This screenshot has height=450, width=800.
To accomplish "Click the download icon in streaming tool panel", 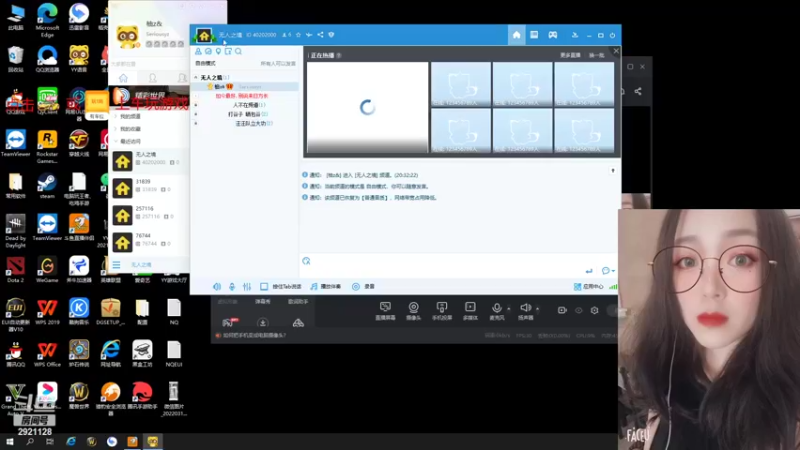I will tap(263, 322).
